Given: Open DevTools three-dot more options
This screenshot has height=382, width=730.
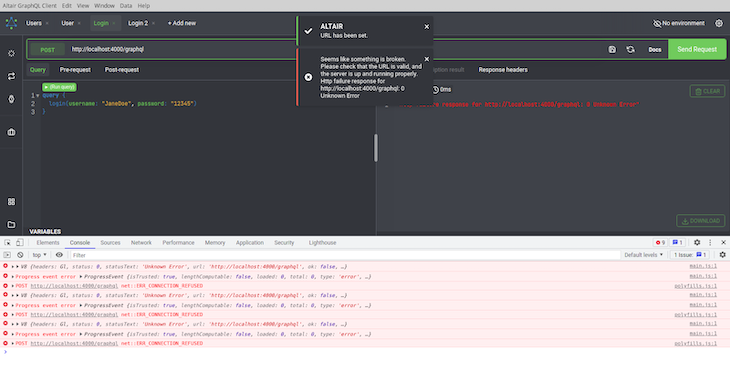Looking at the screenshot, I should coord(710,242).
